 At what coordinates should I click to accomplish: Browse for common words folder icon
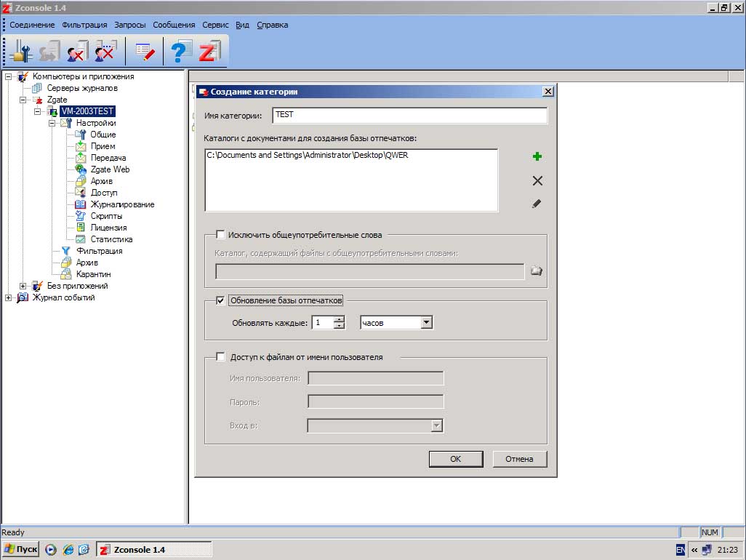[537, 271]
